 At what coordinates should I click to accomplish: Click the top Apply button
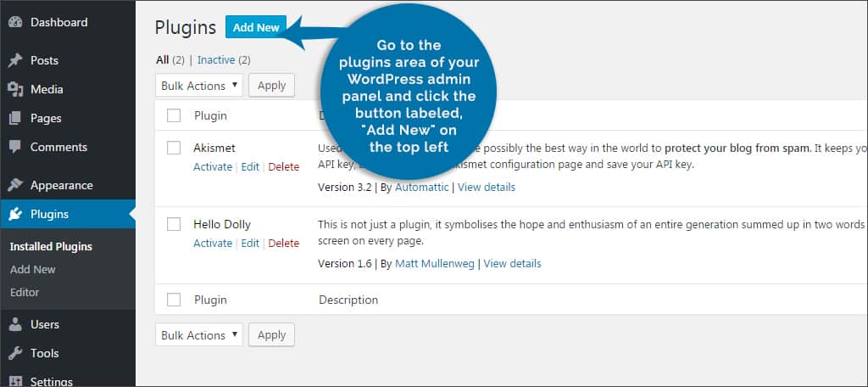click(272, 86)
